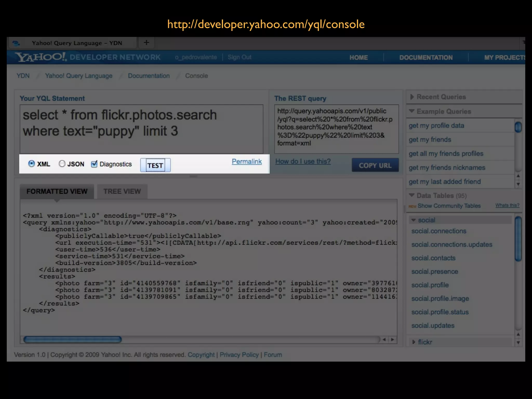Click the results horizontal scrollbar thumb
The image size is (532, 399).
point(72,340)
